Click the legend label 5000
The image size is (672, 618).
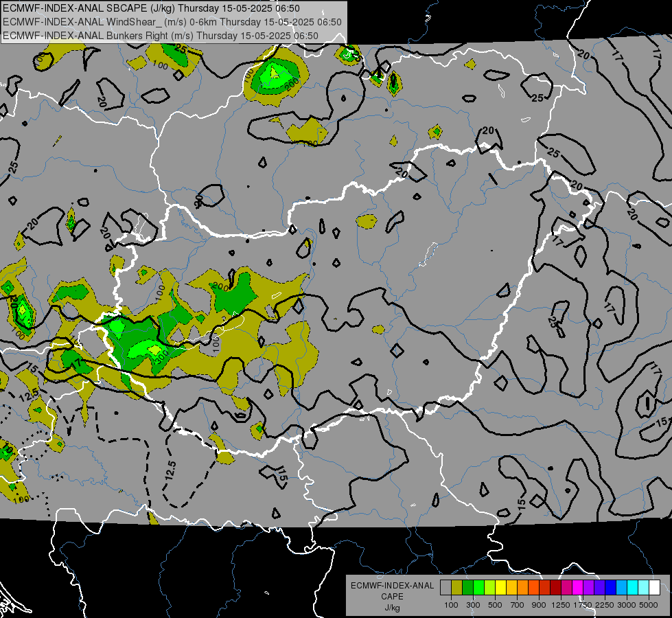[x=649, y=605]
